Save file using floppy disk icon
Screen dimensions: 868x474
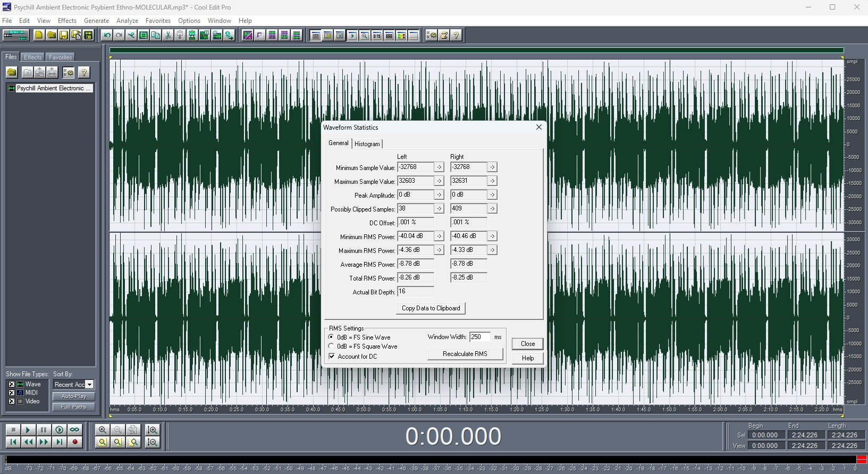tap(63, 36)
